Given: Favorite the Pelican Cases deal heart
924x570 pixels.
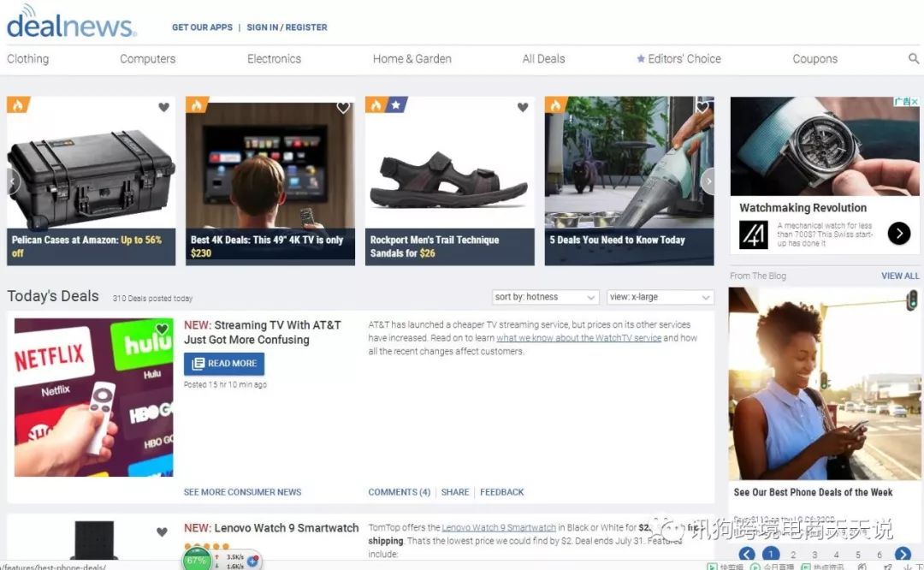Looking at the screenshot, I should click(163, 107).
